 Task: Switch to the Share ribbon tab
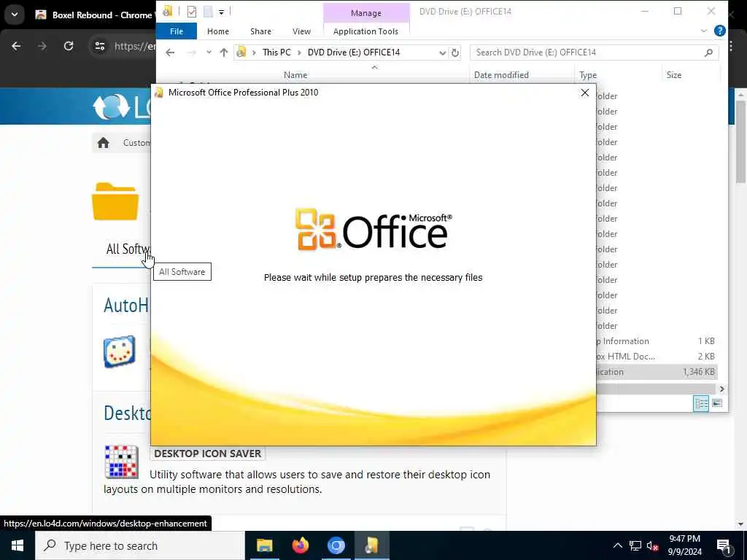(x=260, y=31)
